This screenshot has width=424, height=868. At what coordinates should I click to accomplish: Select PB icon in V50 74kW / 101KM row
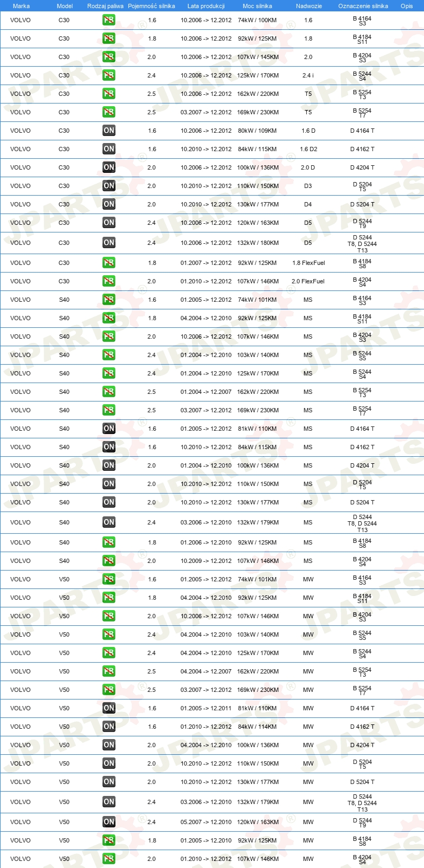[x=109, y=579]
